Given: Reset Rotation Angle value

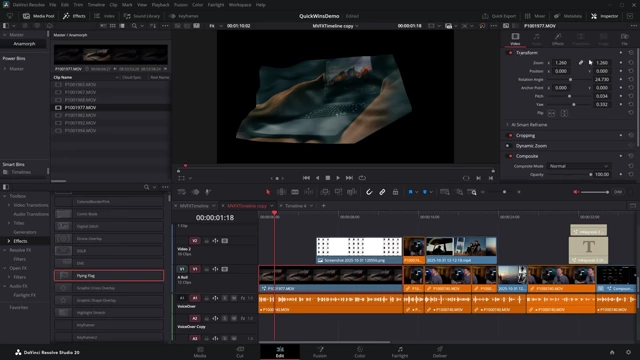Looking at the screenshot, I should pos(631,80).
